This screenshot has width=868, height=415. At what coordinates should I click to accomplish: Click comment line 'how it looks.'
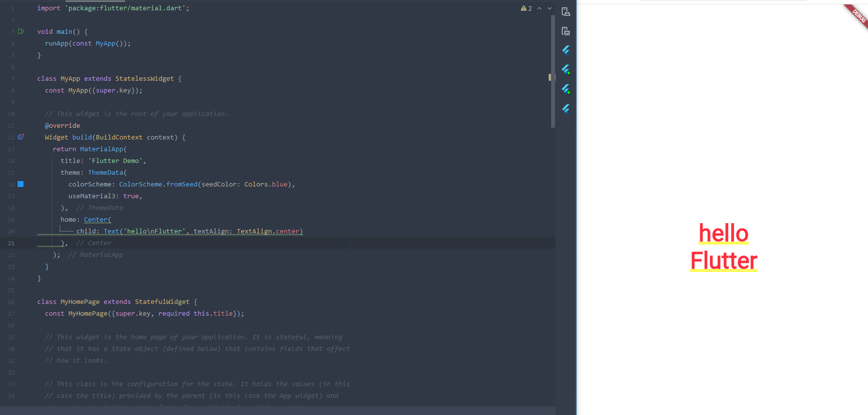[x=76, y=361]
